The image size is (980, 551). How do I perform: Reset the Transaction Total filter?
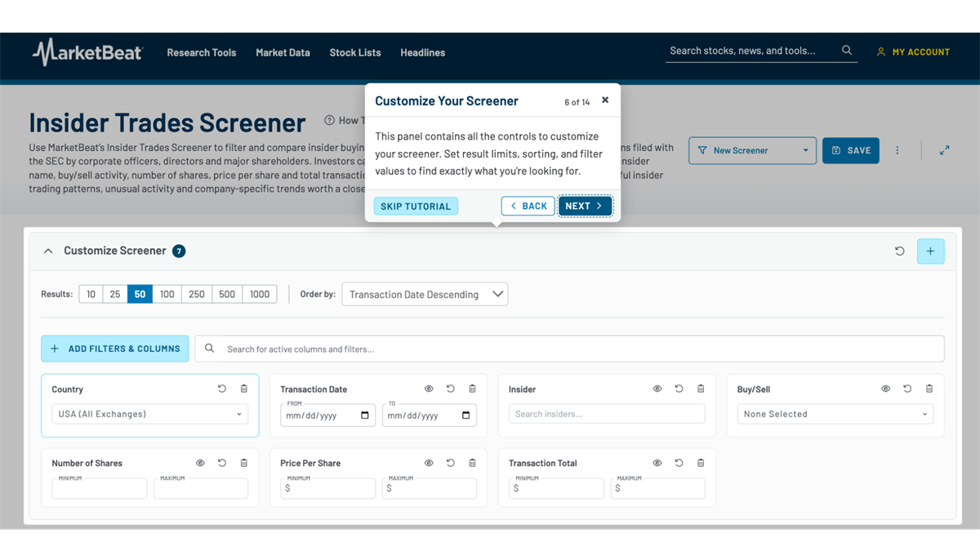[x=679, y=463]
